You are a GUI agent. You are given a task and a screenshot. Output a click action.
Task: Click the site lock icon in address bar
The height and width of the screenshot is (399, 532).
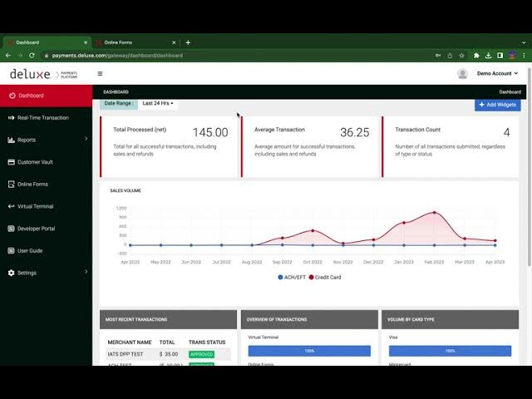pyautogui.click(x=47, y=56)
